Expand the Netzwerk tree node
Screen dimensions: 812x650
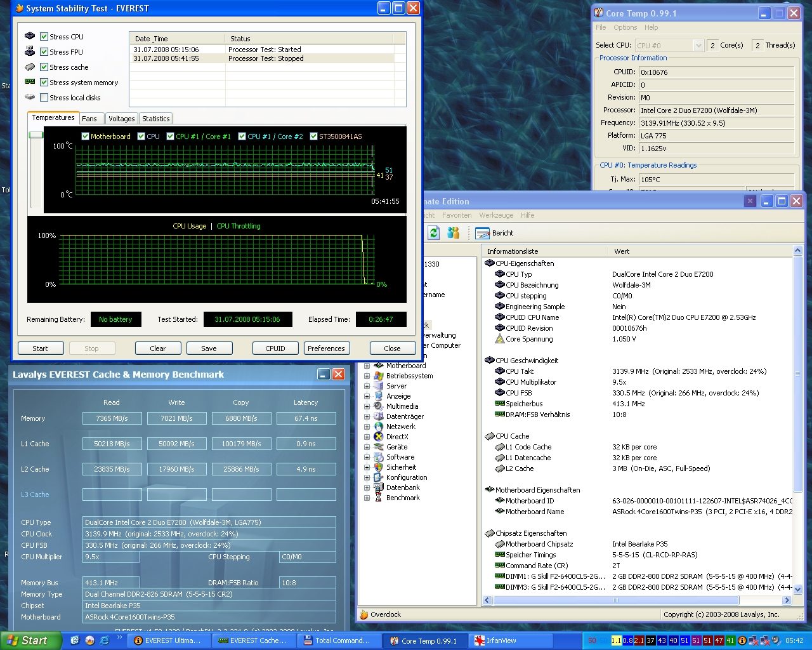pos(367,427)
